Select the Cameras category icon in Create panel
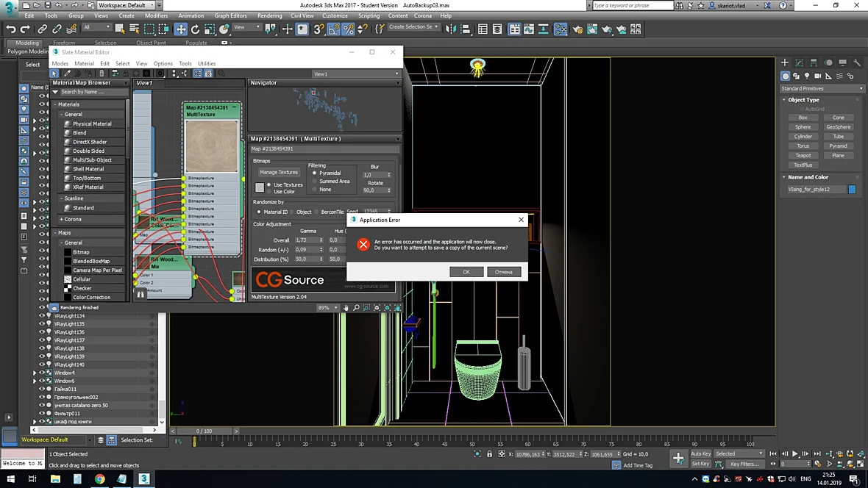 click(x=818, y=76)
